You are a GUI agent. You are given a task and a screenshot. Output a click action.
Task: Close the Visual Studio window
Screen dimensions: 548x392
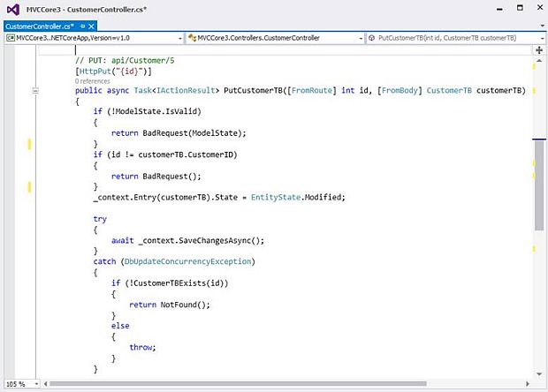(x=540, y=7)
